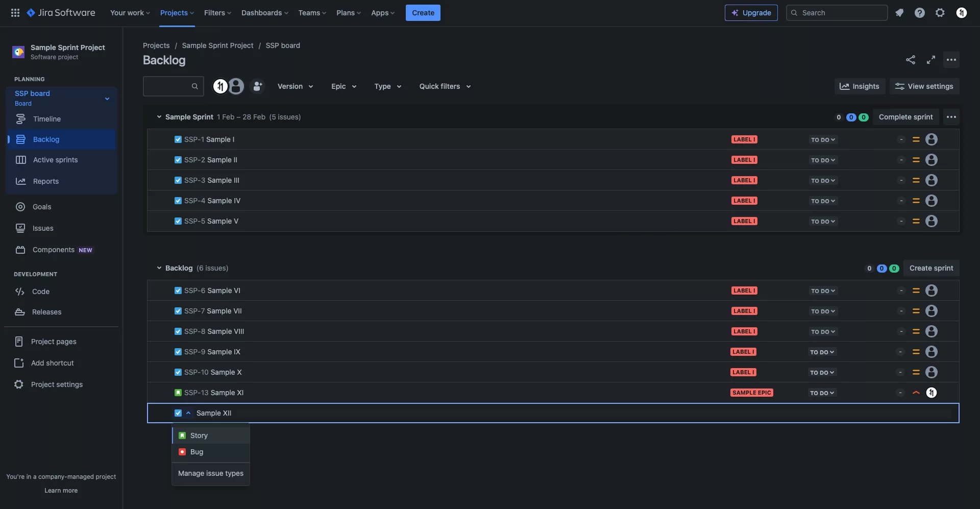Click Create sprint
980x509 pixels.
point(931,268)
